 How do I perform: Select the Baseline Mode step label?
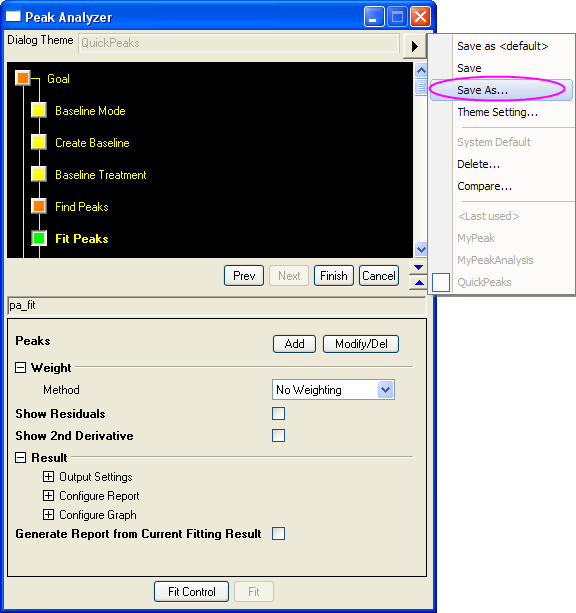tap(90, 111)
